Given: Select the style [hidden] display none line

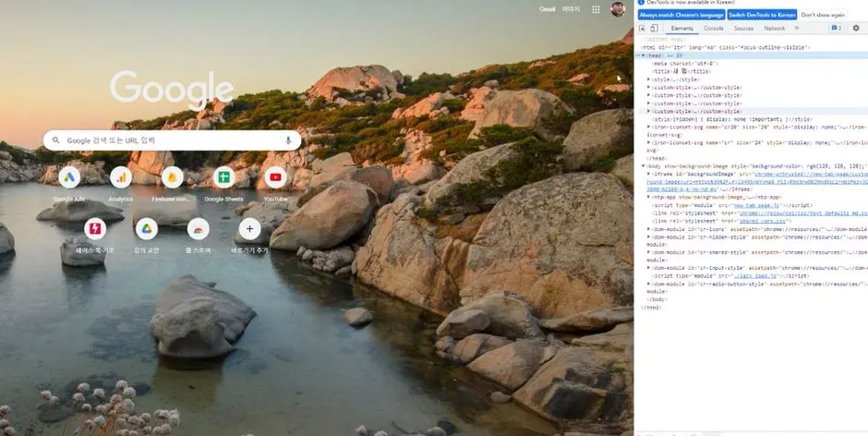Looking at the screenshot, I should coord(733,119).
